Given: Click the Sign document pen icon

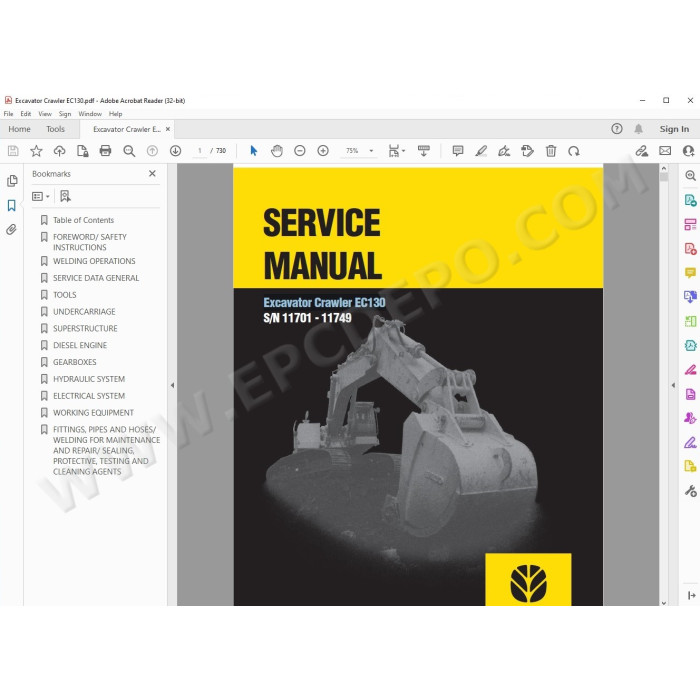Looking at the screenshot, I should click(x=504, y=151).
